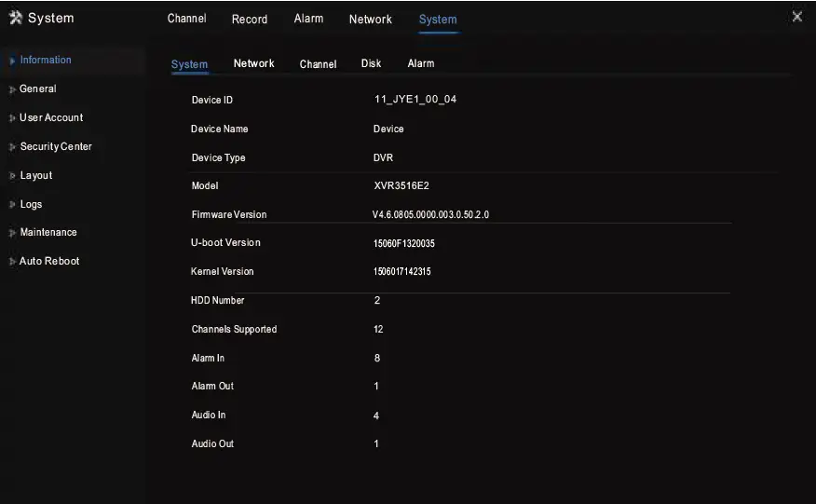Select the Device ID value text
Image resolution: width=816 pixels, height=504 pixels.
415,100
